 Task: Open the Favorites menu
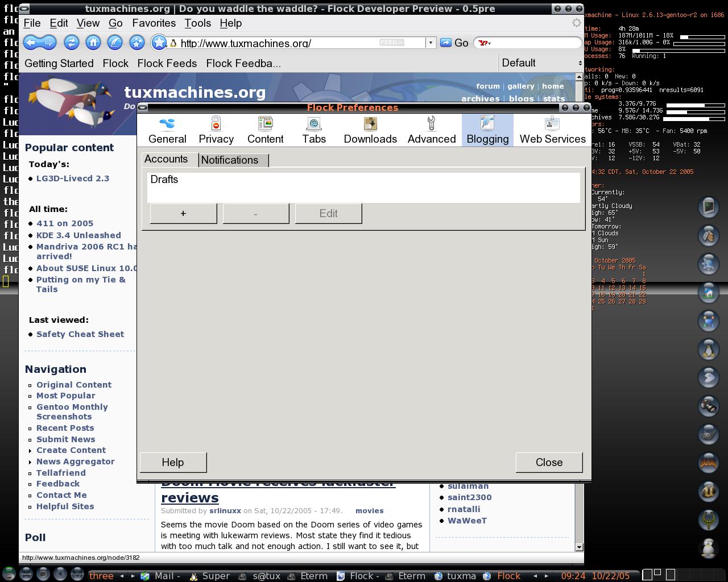point(154,23)
